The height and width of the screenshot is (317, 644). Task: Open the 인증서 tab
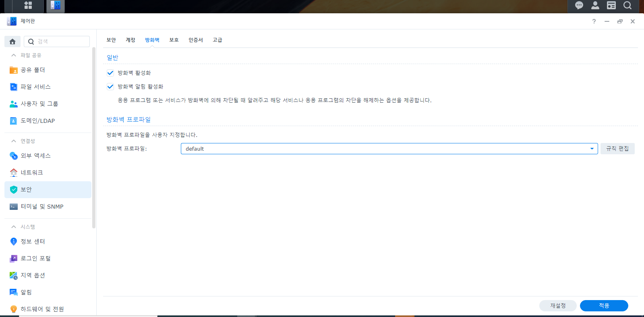[x=196, y=40]
